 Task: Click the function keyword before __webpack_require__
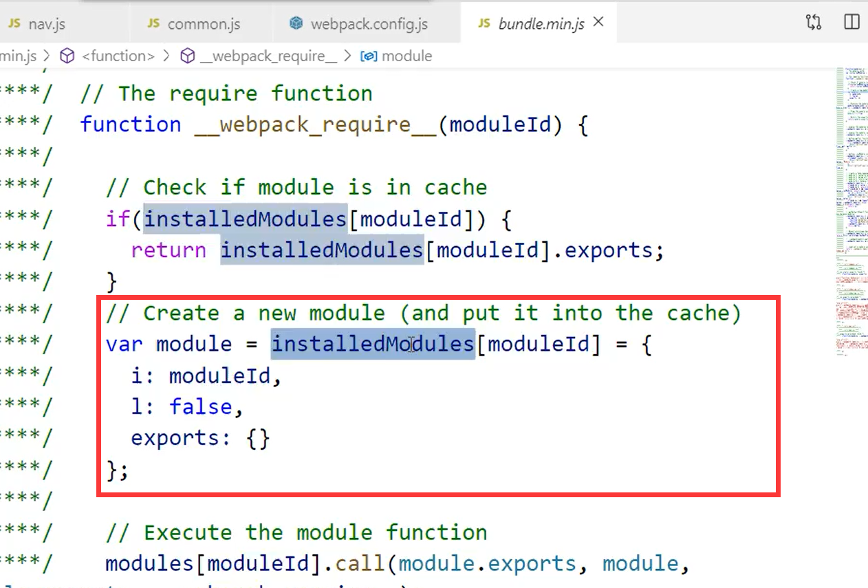(x=131, y=124)
